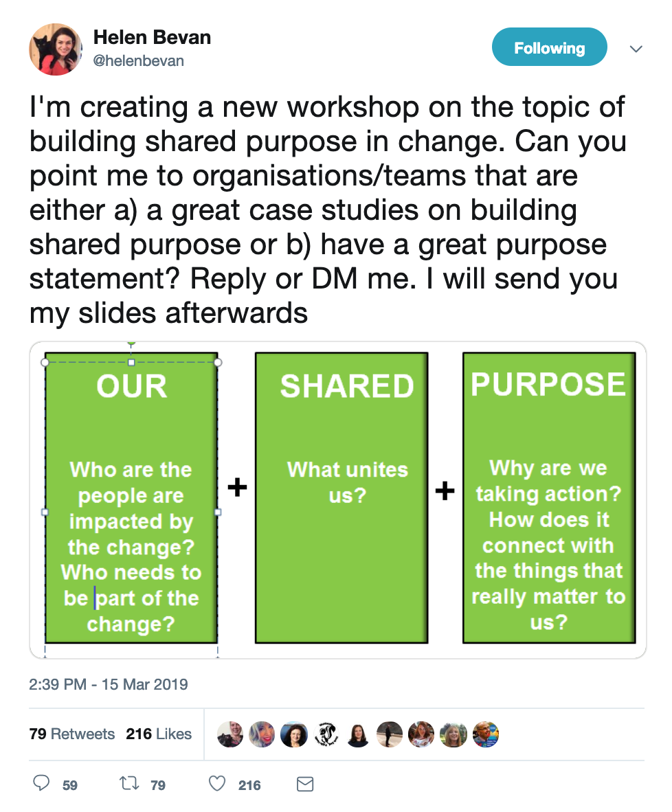Viewport: 672px width, 812px height.
Task: Open Helen Bevan's profile avatar
Action: [56, 49]
